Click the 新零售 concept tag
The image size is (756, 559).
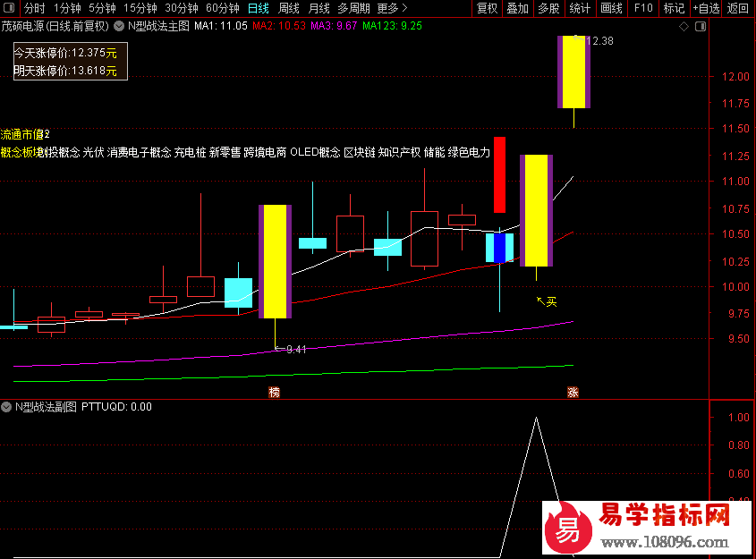[x=225, y=152]
